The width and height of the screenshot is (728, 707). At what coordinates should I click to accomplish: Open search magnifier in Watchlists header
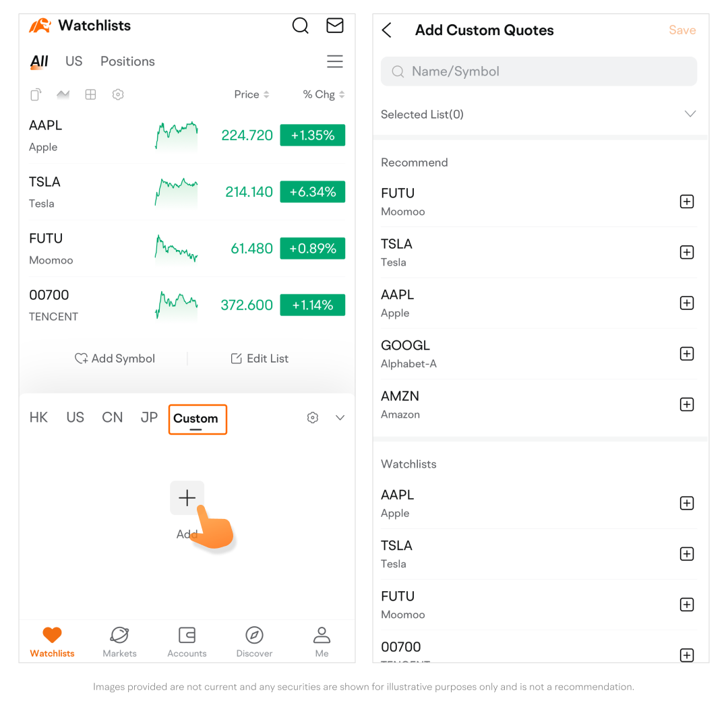300,26
